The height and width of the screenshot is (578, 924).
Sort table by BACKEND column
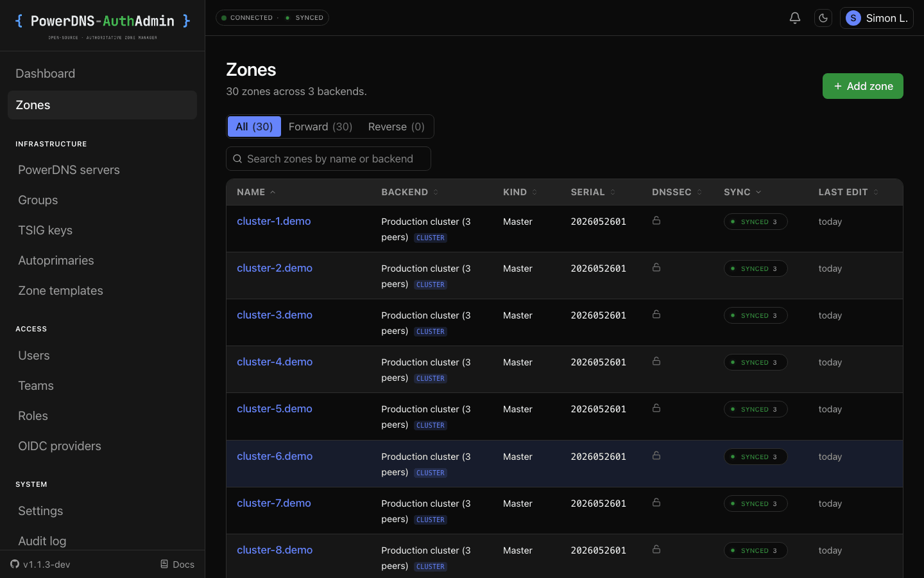[409, 192]
